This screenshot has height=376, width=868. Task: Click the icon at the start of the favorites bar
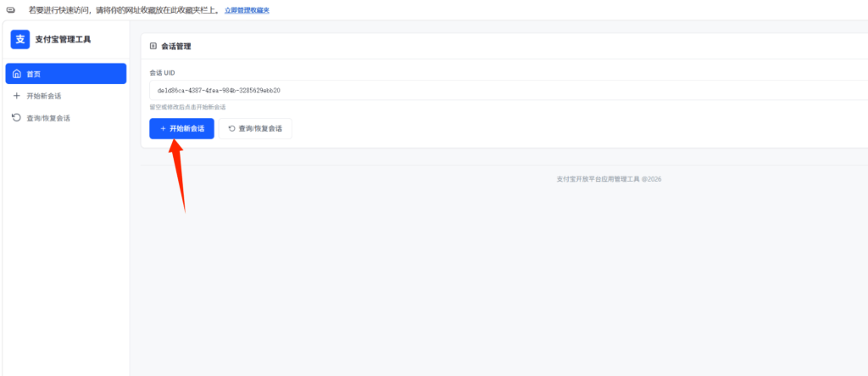coord(10,10)
